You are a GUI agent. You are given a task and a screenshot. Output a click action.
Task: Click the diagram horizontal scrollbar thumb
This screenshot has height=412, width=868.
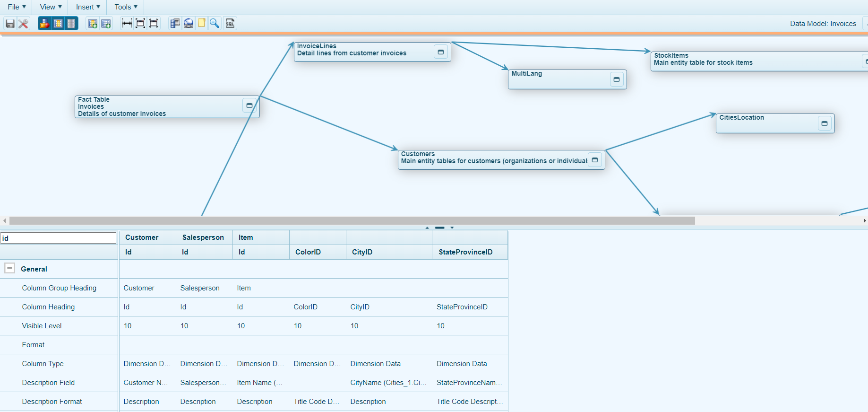coord(352,221)
